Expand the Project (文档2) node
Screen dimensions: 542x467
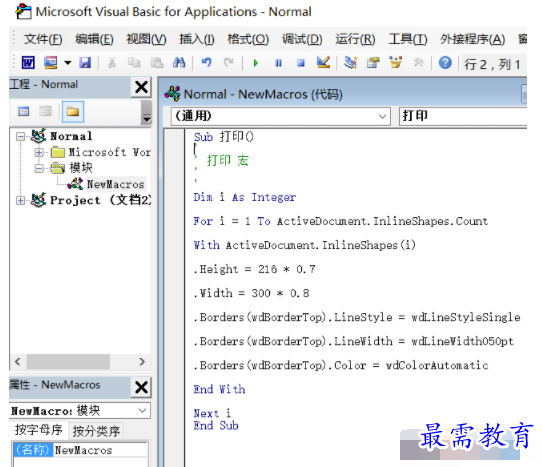tap(20, 200)
